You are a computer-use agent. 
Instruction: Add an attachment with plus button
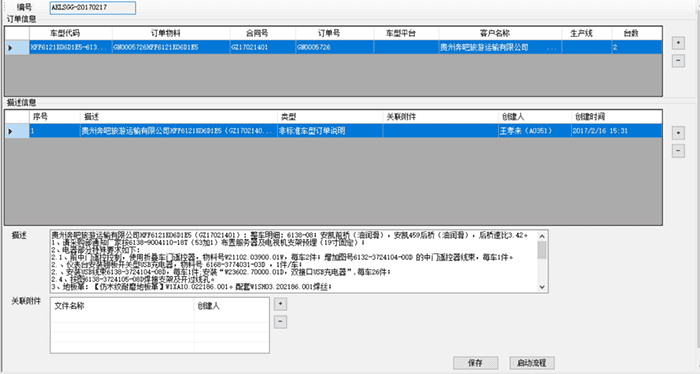pyautogui.click(x=280, y=304)
